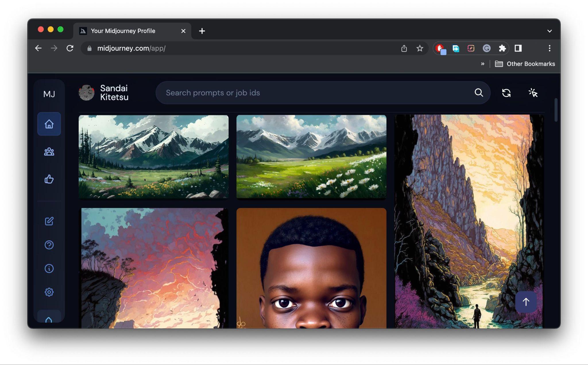Screen dimensions: 588x365
Task: Bookmark this page with star icon
Action: pos(420,48)
